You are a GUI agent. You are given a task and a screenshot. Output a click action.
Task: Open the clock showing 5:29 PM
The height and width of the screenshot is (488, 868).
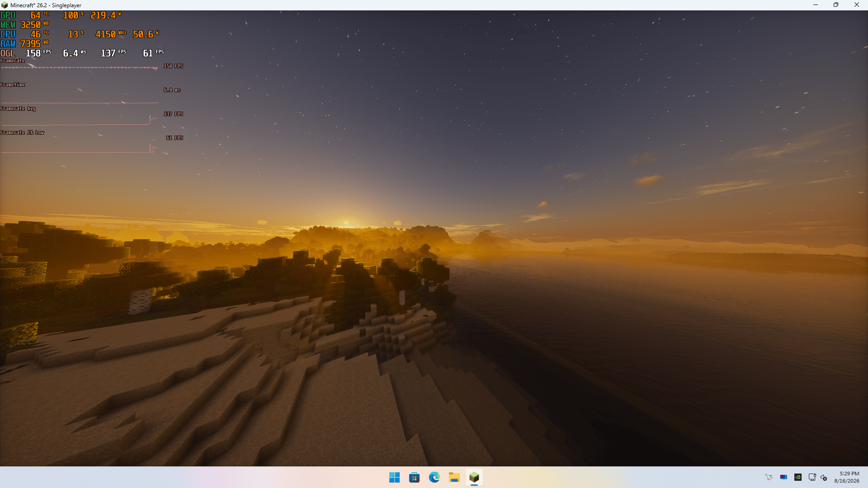847,477
